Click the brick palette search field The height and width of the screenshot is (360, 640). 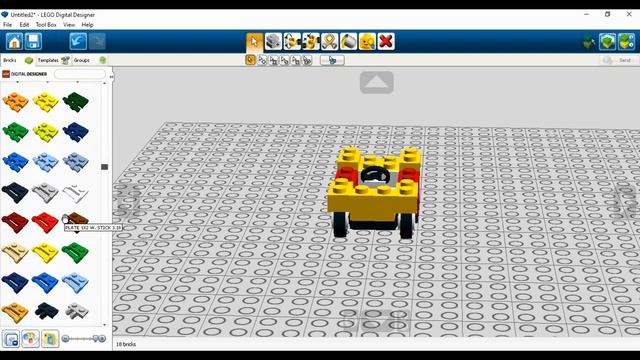click(80, 74)
